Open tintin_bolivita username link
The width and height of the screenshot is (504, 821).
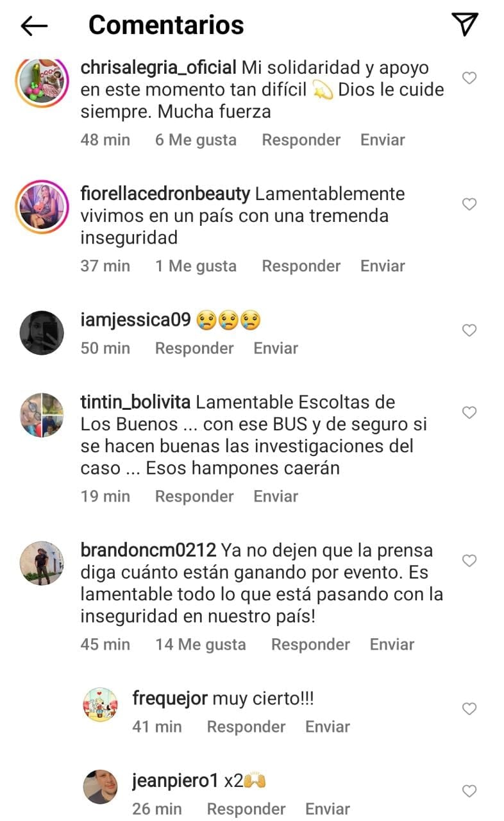coord(135,403)
